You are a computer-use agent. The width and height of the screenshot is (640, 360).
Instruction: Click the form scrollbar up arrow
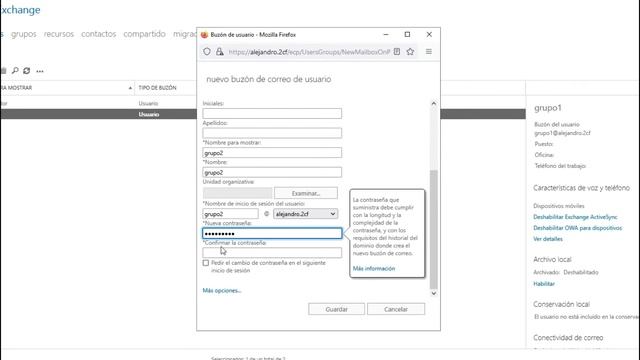[433, 104]
